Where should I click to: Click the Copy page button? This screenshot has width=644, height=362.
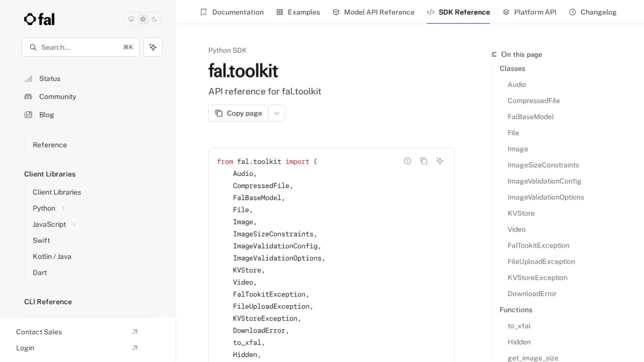tap(238, 113)
